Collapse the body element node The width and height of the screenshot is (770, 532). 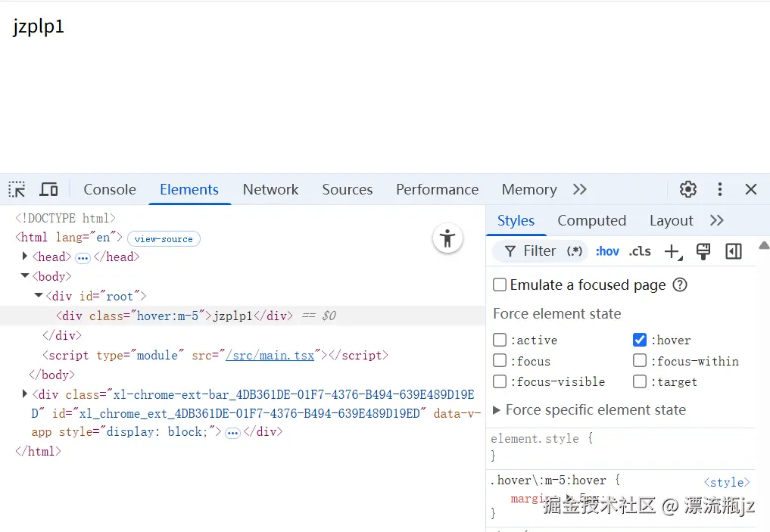24,275
